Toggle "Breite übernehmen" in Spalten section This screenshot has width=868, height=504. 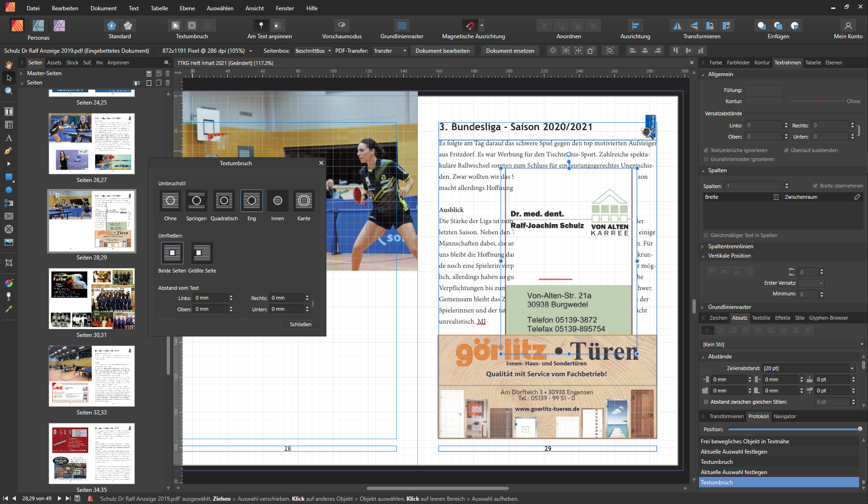point(815,185)
